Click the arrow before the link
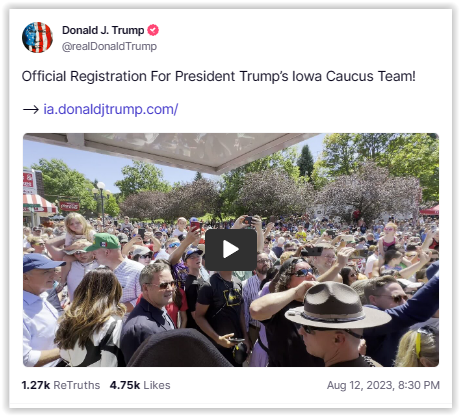 pyautogui.click(x=31, y=109)
